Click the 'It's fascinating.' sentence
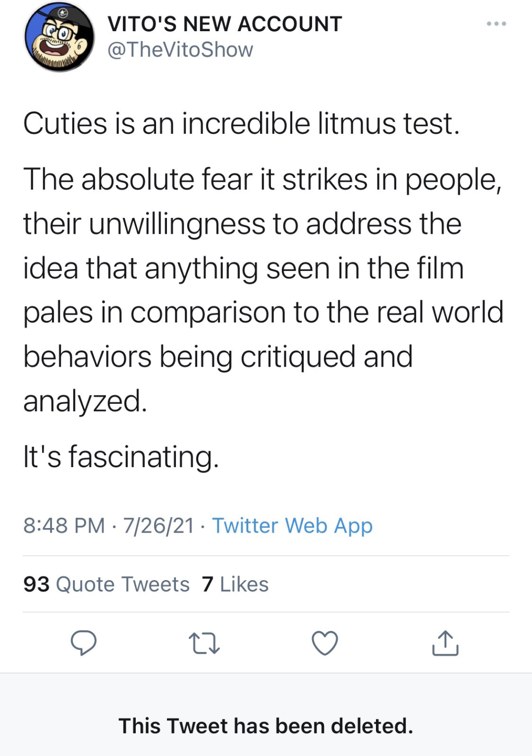532x756 pixels. click(x=121, y=456)
